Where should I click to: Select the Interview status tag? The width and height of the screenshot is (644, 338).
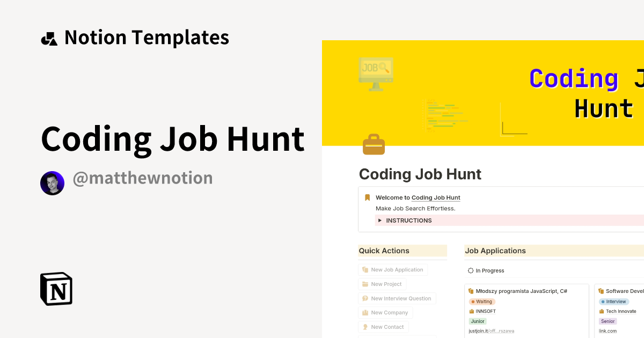(x=613, y=302)
